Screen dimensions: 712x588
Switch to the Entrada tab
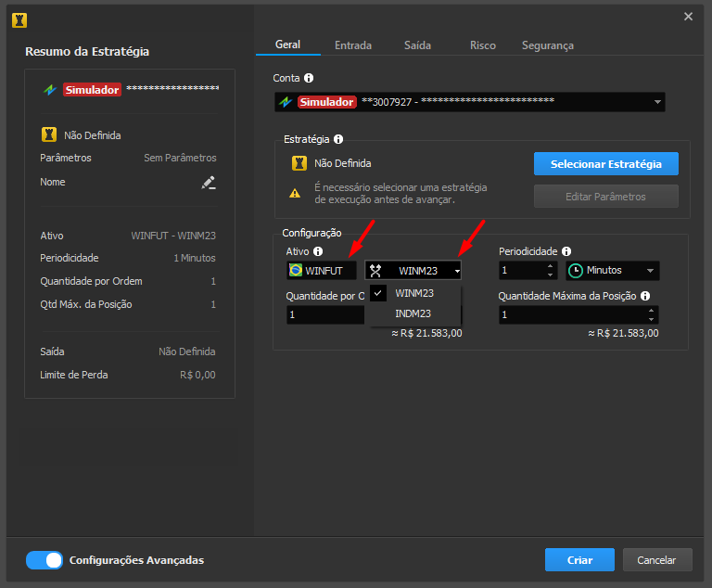(353, 45)
